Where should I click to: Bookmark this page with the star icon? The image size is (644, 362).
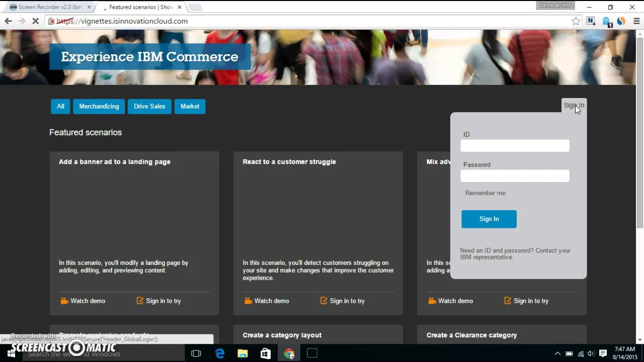click(x=576, y=21)
